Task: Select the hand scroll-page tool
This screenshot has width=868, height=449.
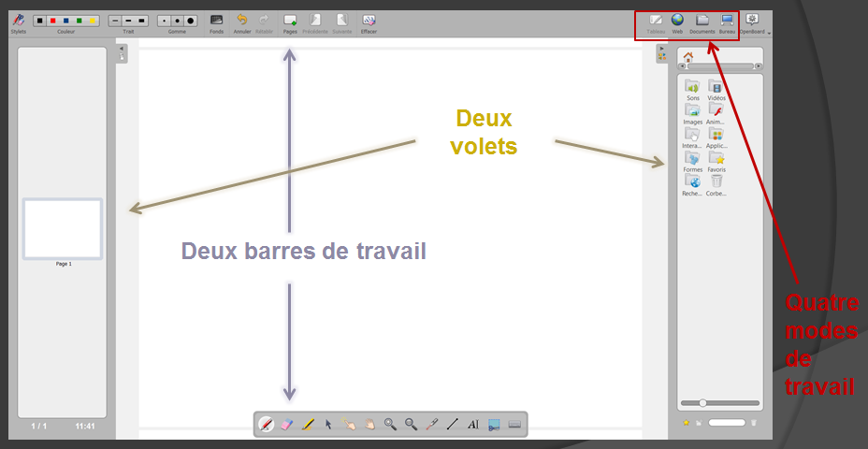Action: pyautogui.click(x=369, y=425)
